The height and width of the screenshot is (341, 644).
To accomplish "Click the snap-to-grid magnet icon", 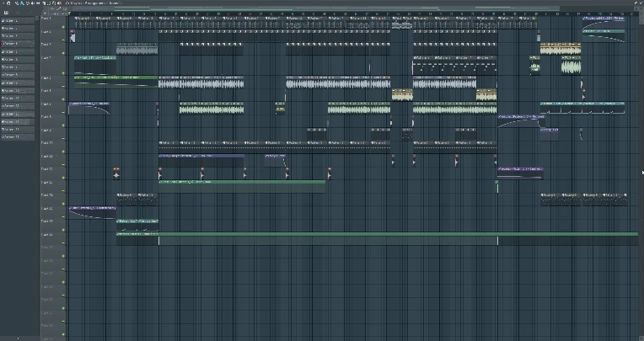I will tap(10, 3).
